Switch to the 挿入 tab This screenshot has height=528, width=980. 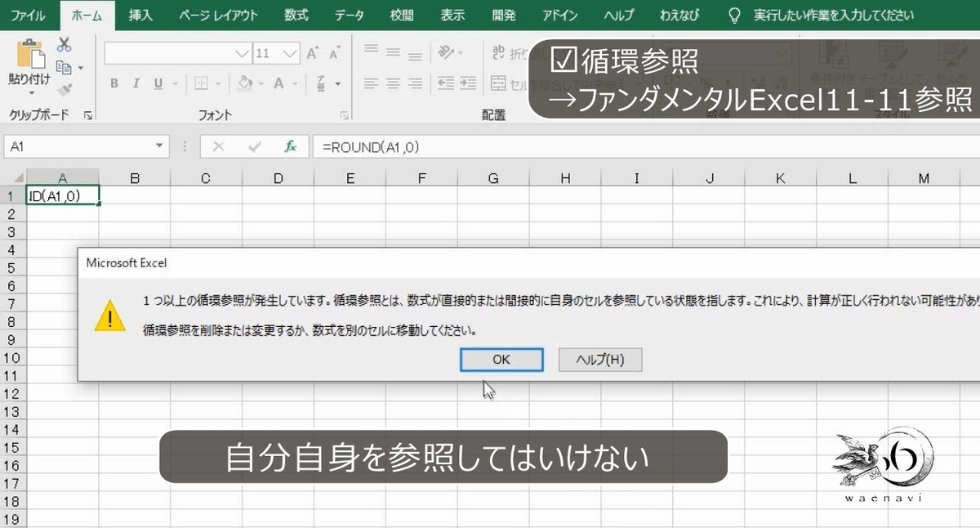coord(140,15)
